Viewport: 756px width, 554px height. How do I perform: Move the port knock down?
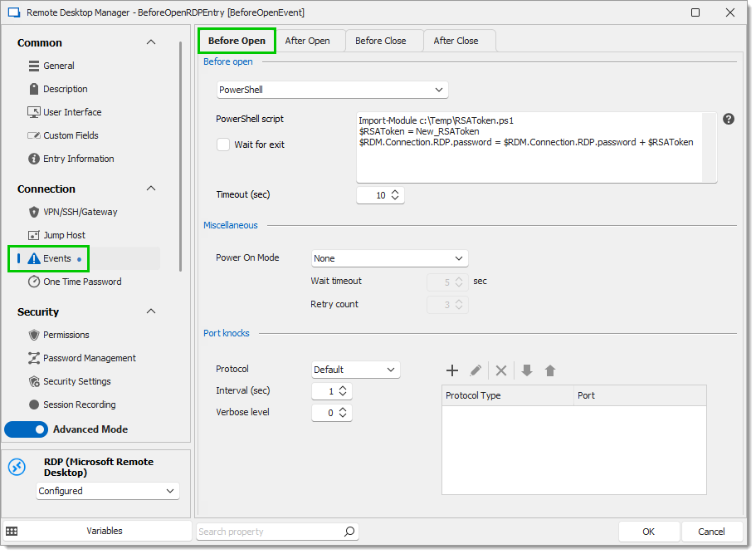(527, 370)
